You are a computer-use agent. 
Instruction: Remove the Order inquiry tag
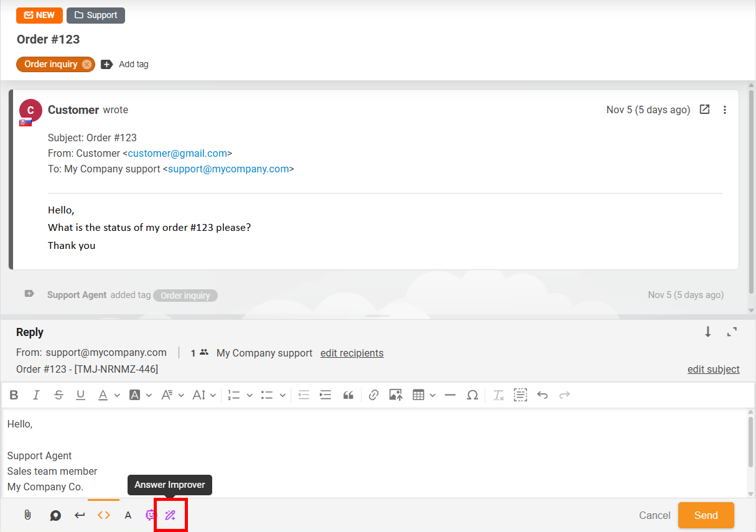point(86,64)
